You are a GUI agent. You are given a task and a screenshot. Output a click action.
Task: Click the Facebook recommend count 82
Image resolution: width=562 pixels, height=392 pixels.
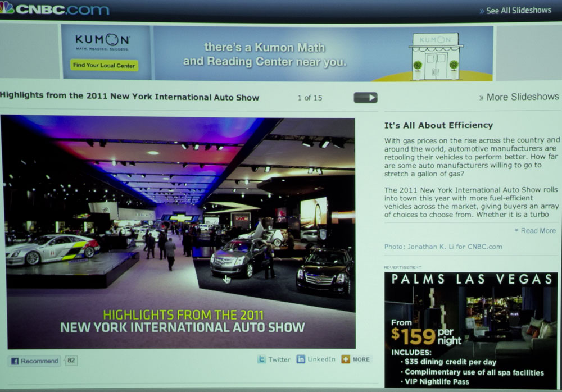71,360
